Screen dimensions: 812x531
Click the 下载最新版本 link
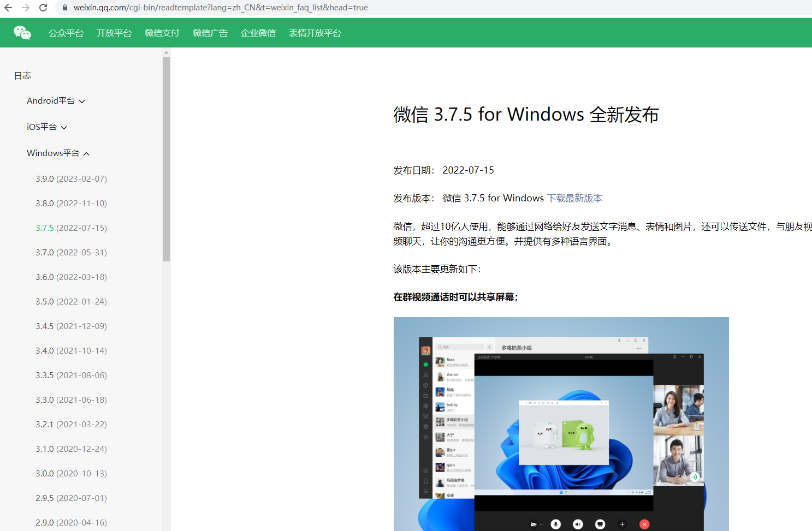coord(575,198)
